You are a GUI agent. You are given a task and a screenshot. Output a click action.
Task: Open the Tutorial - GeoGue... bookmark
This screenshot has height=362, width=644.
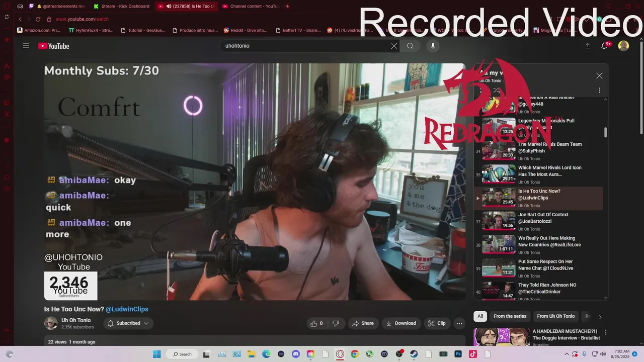pos(144,30)
